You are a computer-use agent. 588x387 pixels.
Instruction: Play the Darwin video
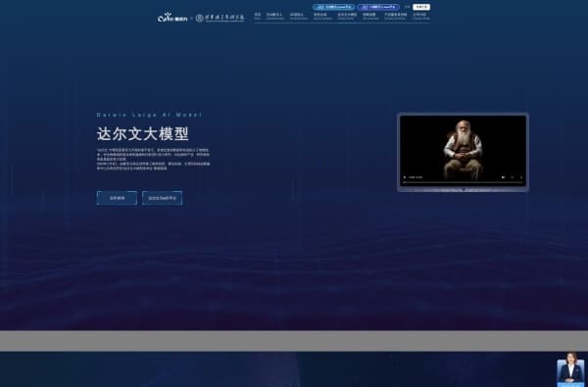tap(405, 177)
